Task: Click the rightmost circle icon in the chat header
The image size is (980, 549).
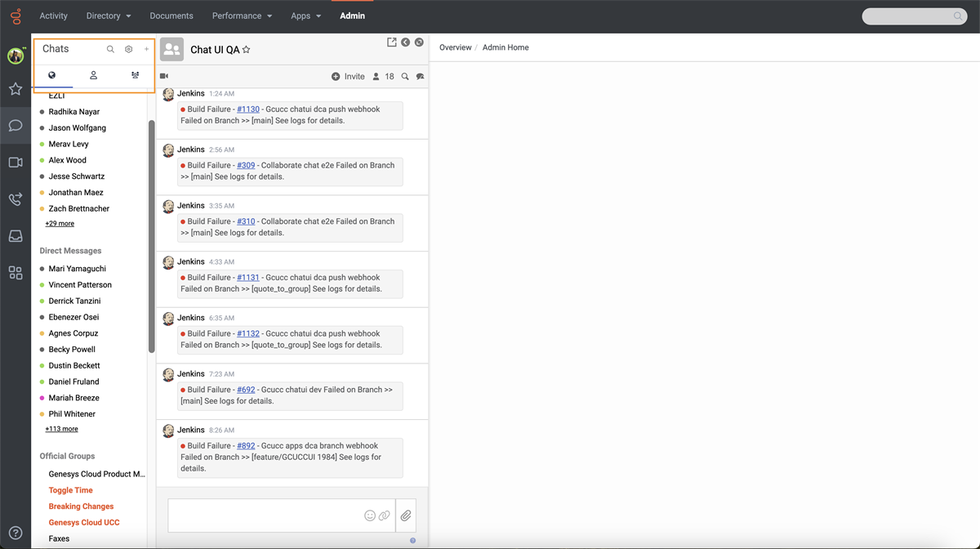Action: coord(419,42)
